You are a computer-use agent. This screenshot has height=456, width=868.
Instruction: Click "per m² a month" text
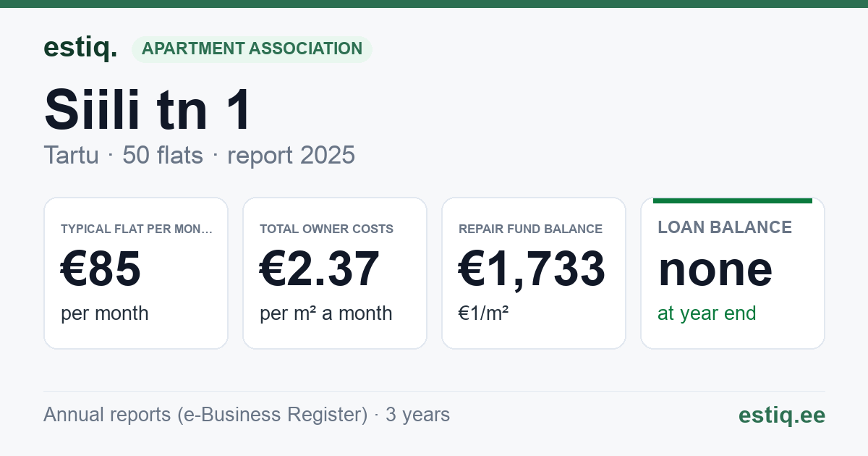click(x=326, y=313)
